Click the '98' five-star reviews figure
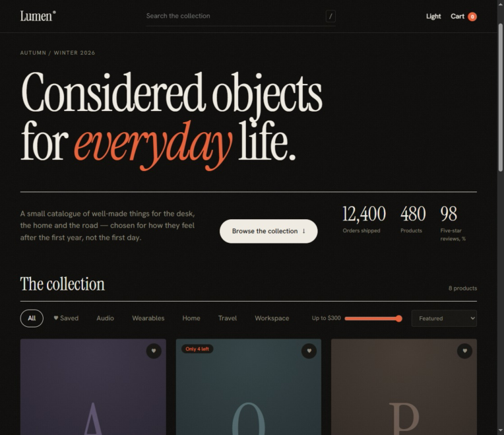This screenshot has height=435, width=504. [x=449, y=214]
